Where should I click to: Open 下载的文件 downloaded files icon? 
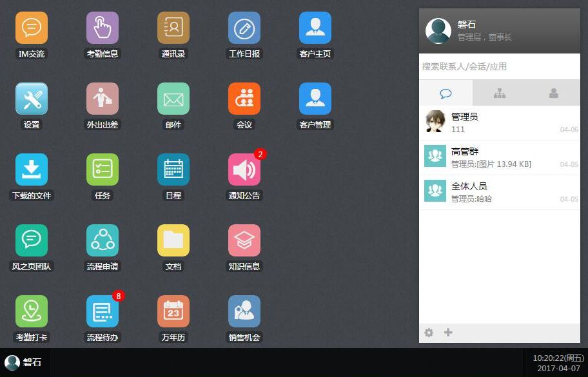[x=32, y=169]
